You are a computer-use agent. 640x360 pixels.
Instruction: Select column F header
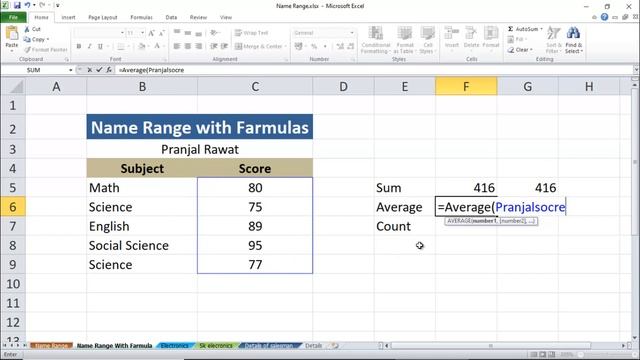pos(466,87)
